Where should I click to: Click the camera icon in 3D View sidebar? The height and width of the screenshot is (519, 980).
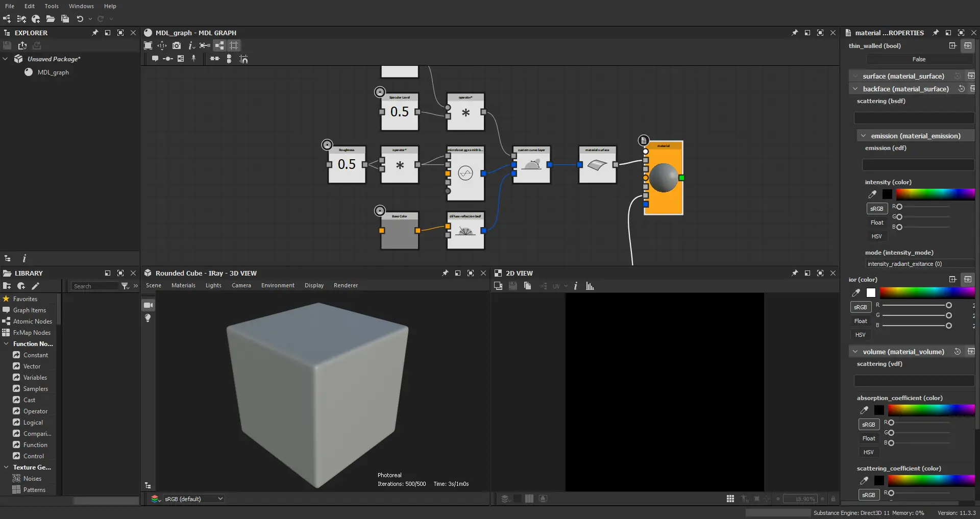[x=148, y=305]
